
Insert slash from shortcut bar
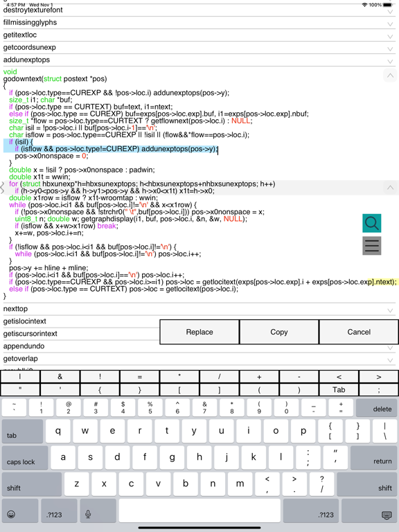point(220,377)
